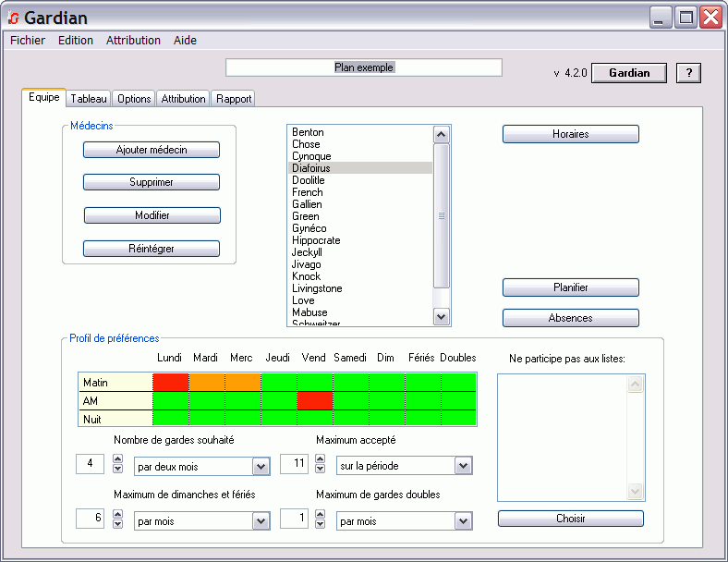The height and width of the screenshot is (562, 728).
Task: Select Mabuse in the doctors list
Action: (x=360, y=312)
